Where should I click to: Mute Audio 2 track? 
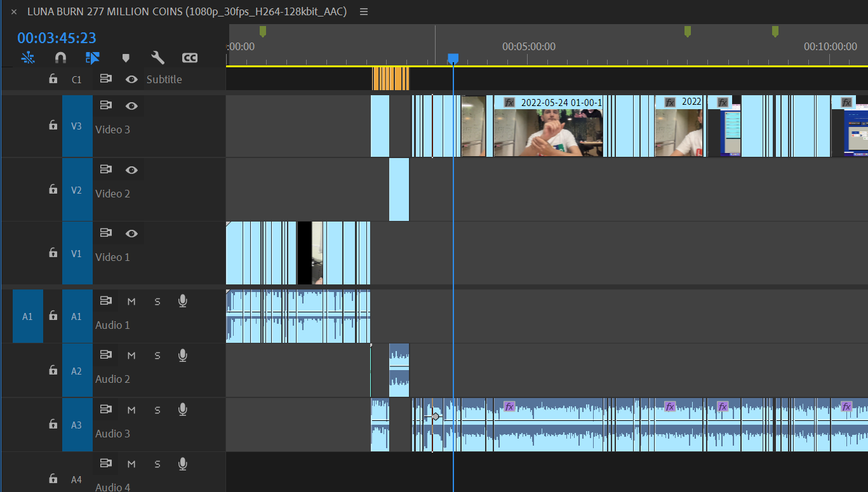pos(131,356)
